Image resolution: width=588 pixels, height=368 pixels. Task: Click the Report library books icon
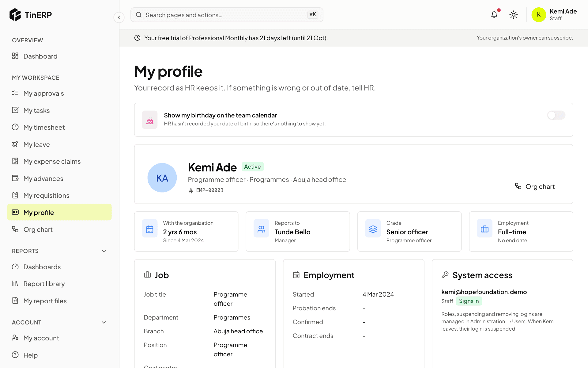click(x=15, y=283)
